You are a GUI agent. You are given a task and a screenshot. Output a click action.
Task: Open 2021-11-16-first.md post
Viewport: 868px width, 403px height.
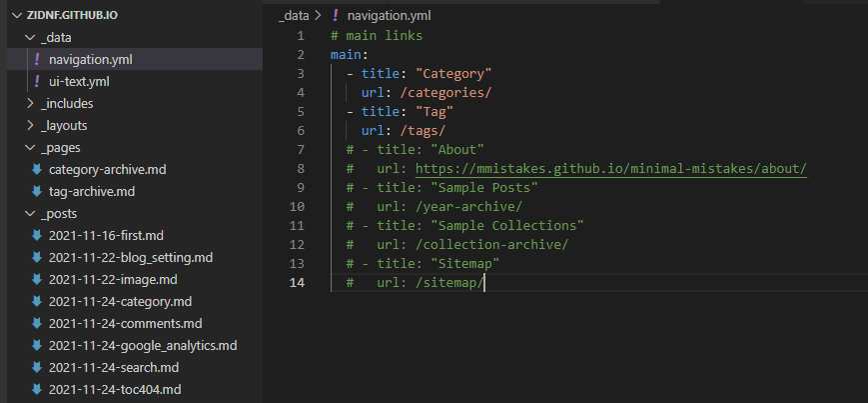tap(106, 236)
